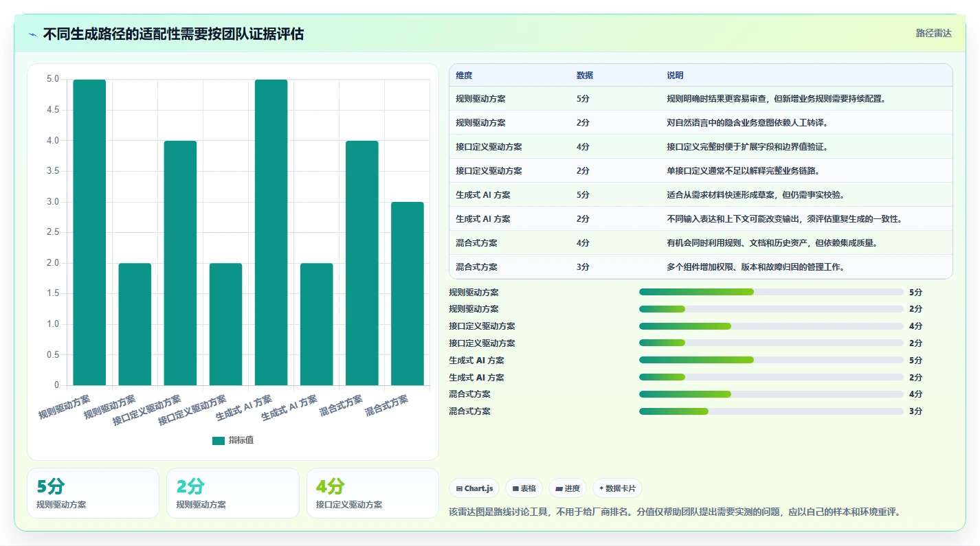Click the 生成式 AI 方案 progress bar ending 2分

tap(771, 377)
